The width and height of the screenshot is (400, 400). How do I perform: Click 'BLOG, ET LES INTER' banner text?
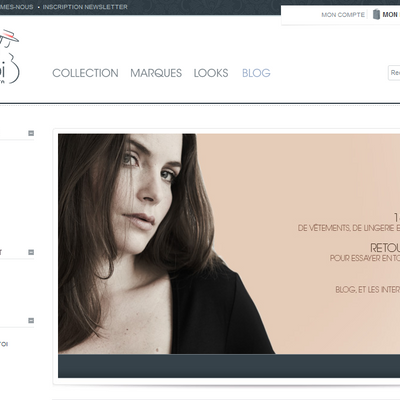click(x=367, y=289)
